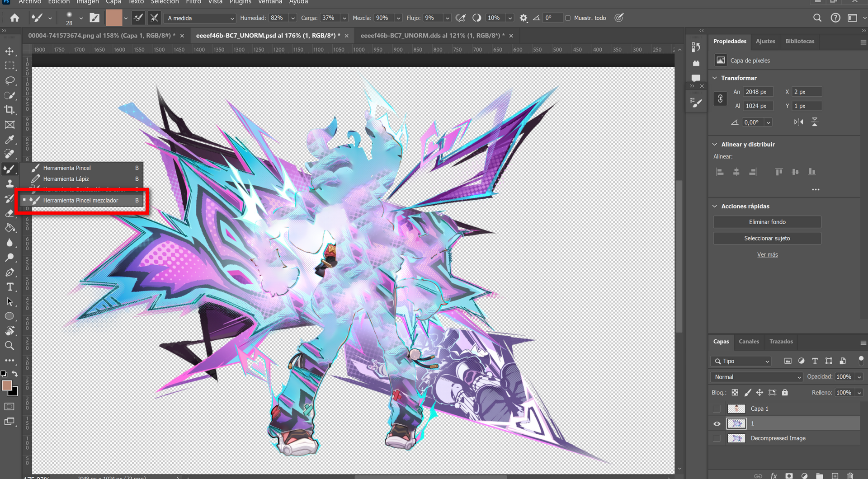Open the Tipo layer filter dropdown

coord(741,361)
